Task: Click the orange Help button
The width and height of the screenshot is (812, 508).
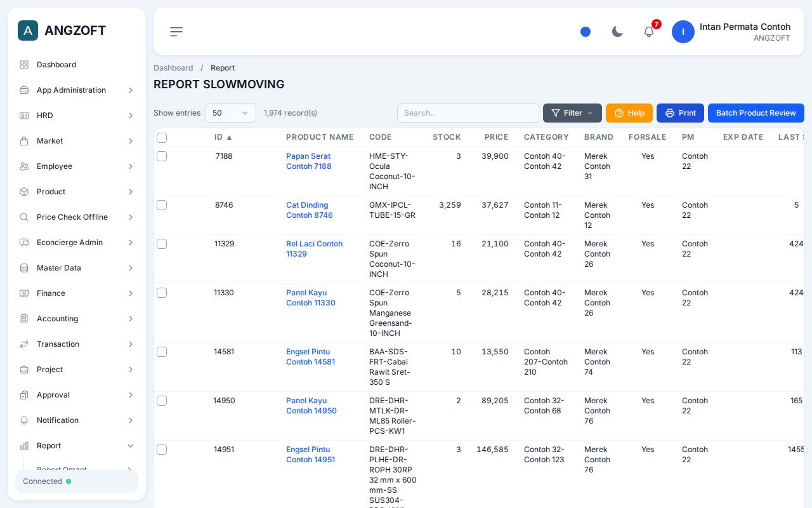Action: (629, 113)
